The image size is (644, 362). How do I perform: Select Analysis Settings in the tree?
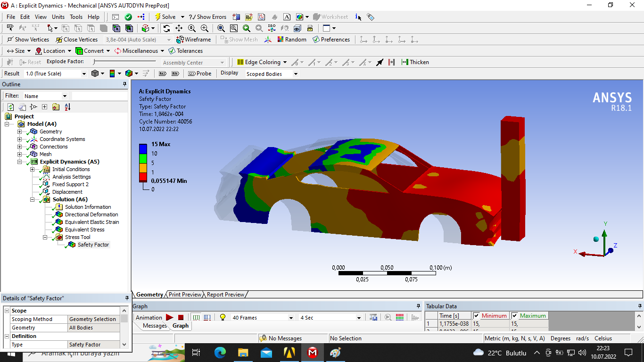[72, 177]
